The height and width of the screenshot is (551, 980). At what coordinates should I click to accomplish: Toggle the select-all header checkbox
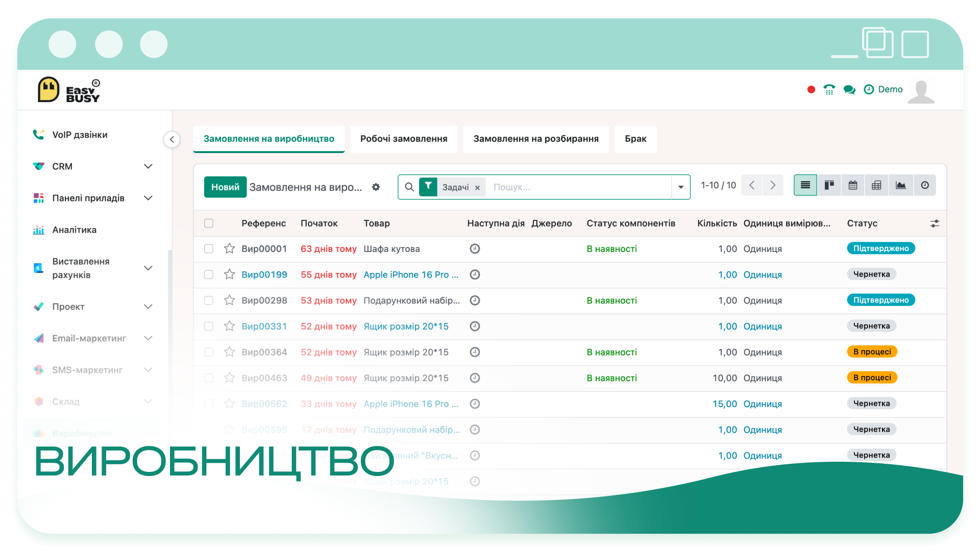tap(209, 223)
